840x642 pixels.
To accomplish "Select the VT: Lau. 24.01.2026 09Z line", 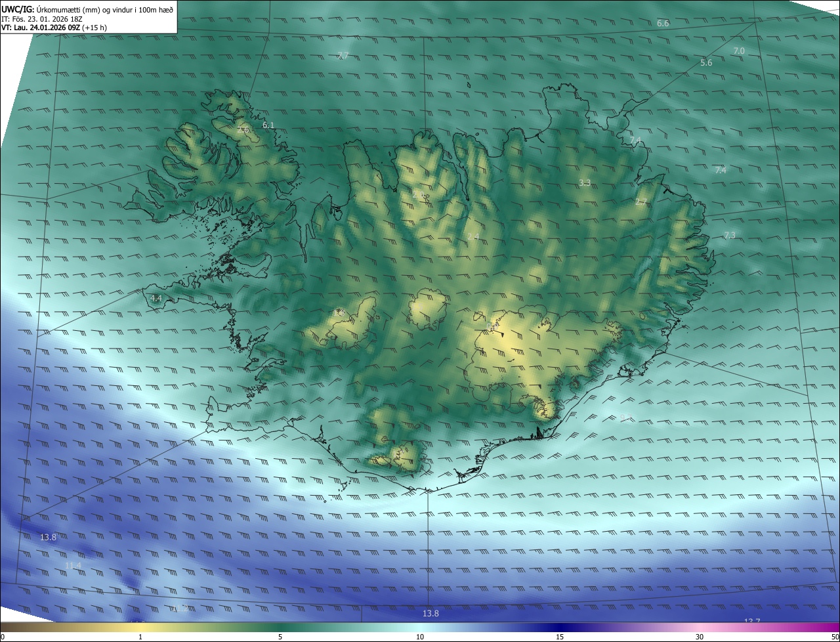I will point(54,28).
